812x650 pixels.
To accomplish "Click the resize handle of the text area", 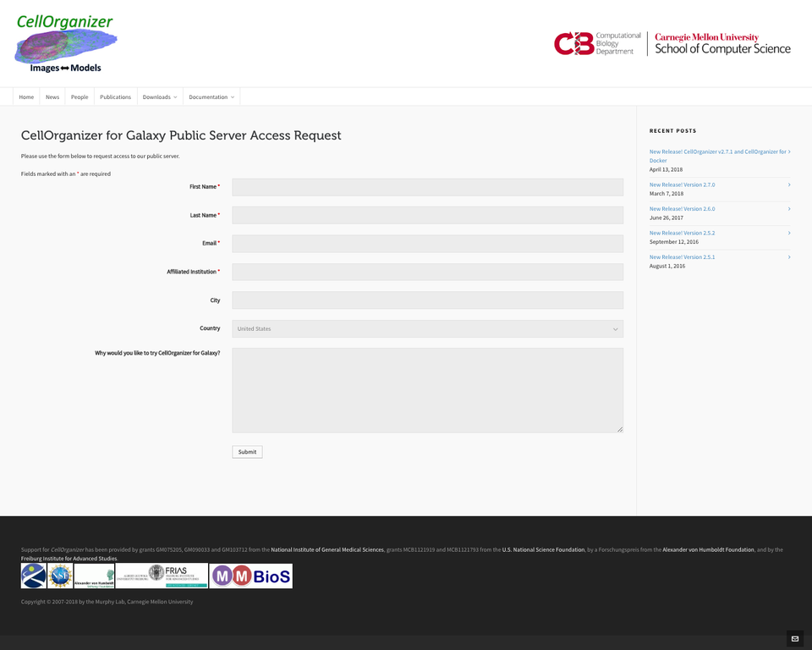I will 620,429.
